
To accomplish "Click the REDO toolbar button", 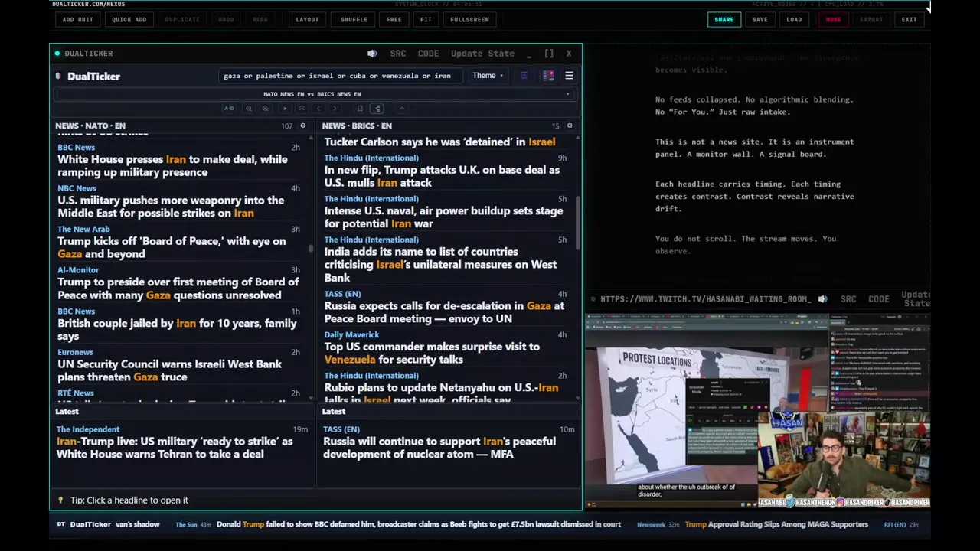I will click(260, 19).
